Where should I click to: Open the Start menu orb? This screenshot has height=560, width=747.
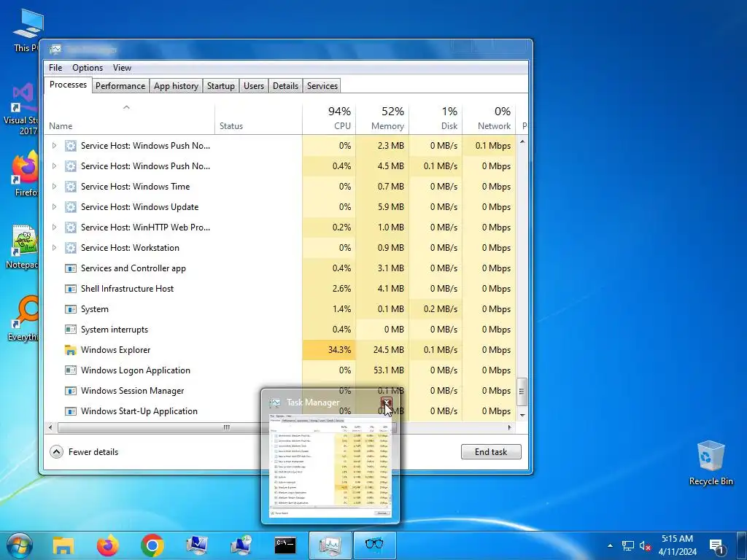pos(19,545)
